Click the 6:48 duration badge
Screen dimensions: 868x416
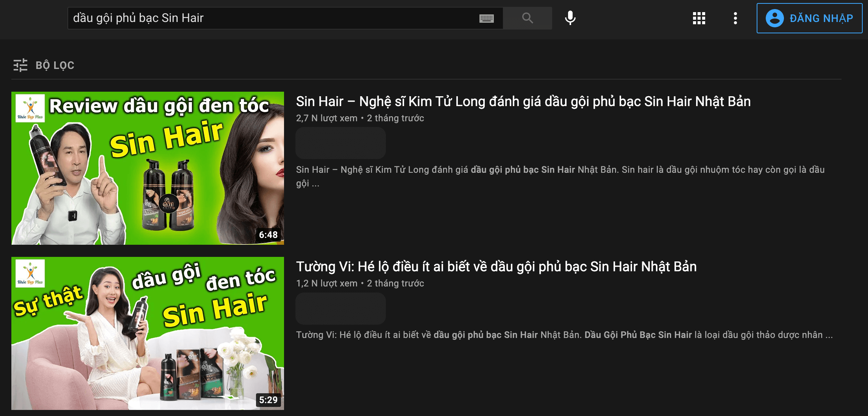(269, 235)
